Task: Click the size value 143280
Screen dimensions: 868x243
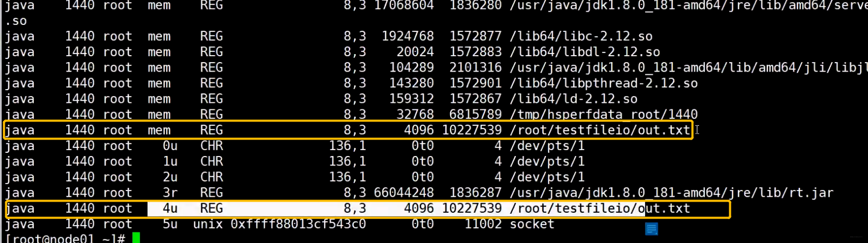Action: [x=411, y=83]
